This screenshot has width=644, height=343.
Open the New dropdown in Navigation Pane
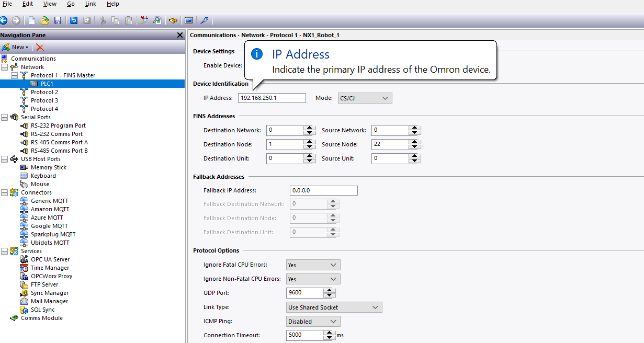pyautogui.click(x=15, y=47)
